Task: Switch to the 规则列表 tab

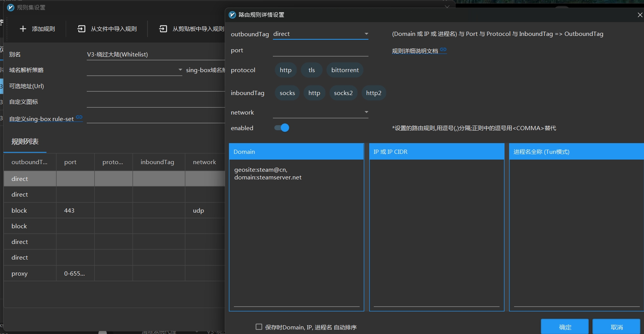Action: coord(25,142)
